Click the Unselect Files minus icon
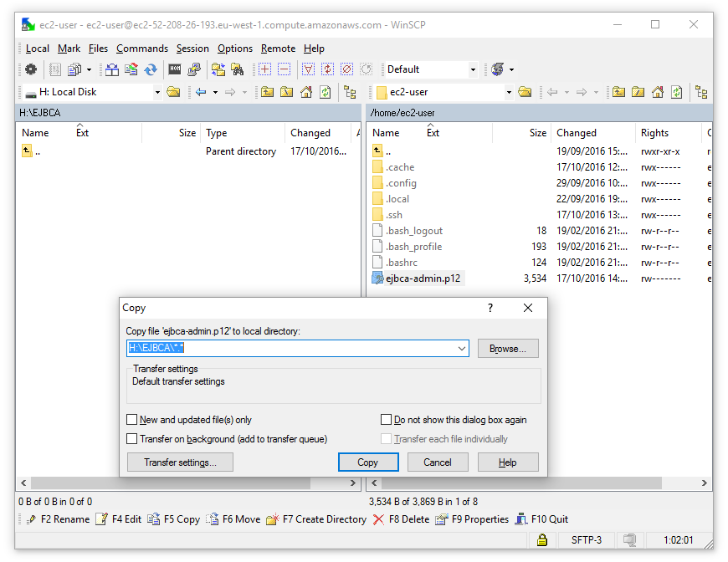The height and width of the screenshot is (562, 728). [284, 69]
